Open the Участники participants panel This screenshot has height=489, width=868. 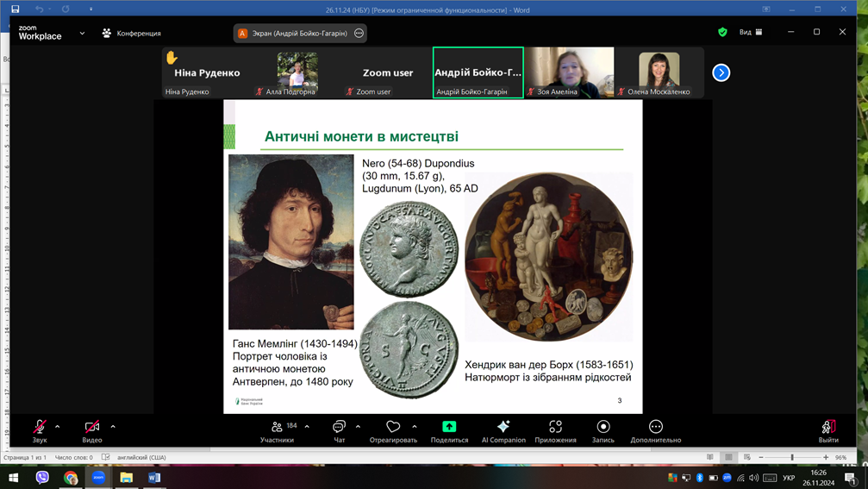point(278,430)
